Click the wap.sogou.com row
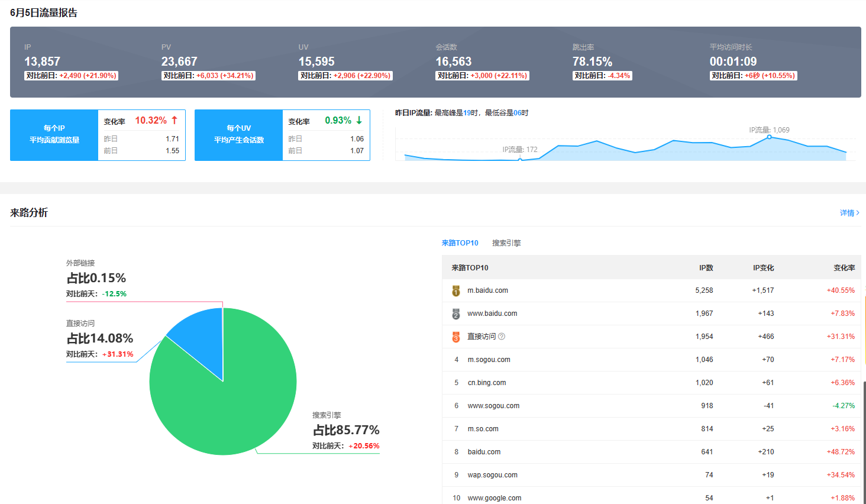This screenshot has height=504, width=866. pos(651,475)
